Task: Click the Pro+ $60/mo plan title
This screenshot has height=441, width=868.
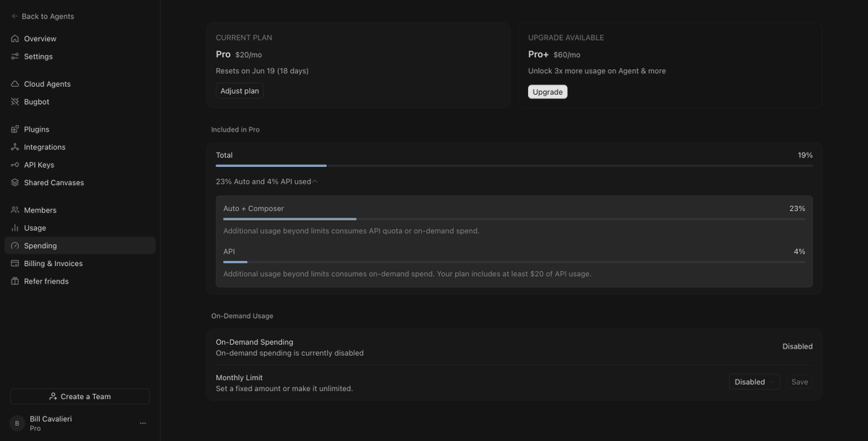Action: coord(554,54)
